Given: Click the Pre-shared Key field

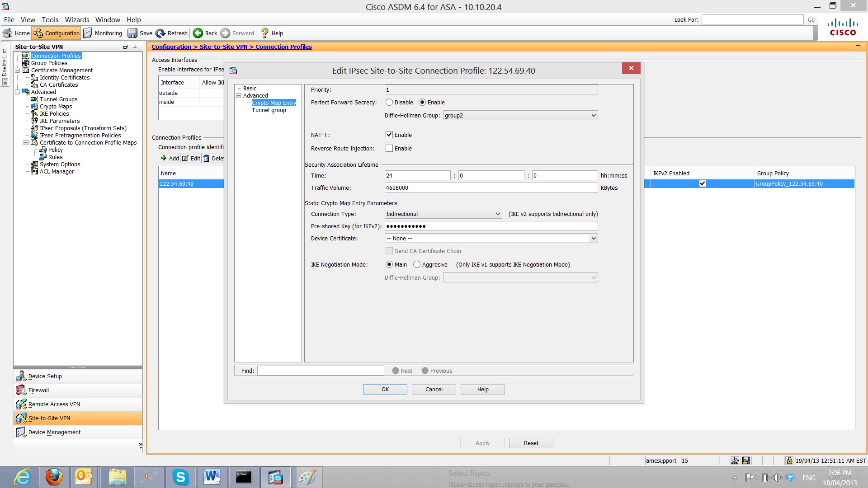Looking at the screenshot, I should coord(491,226).
